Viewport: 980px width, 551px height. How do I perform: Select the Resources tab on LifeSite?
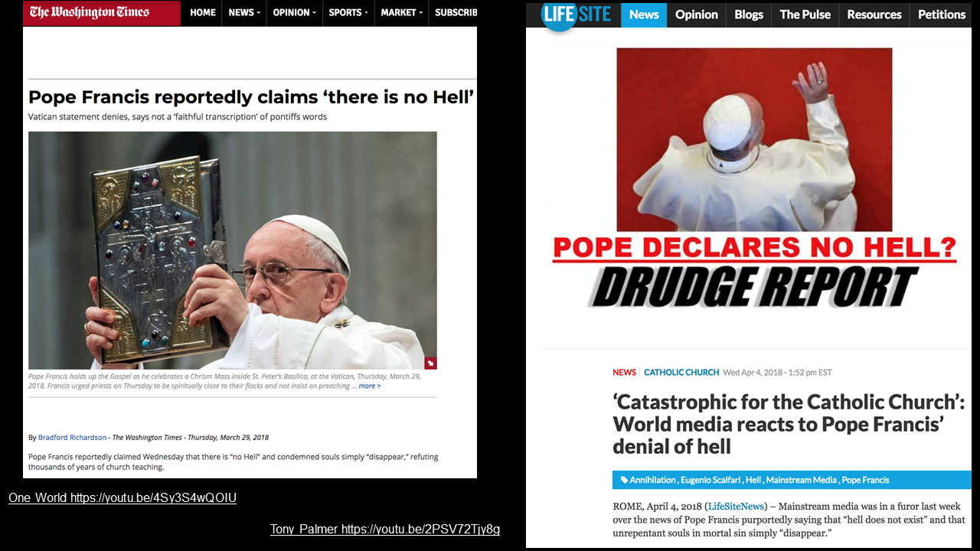(874, 15)
